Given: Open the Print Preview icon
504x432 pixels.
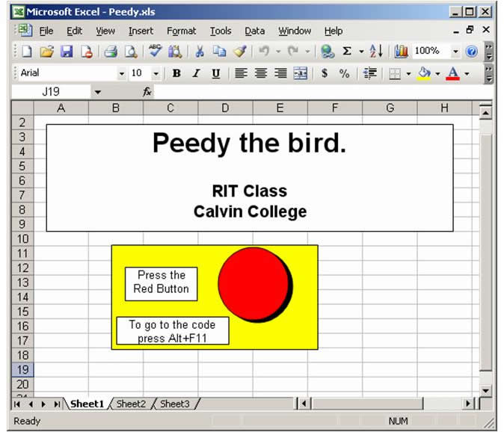Looking at the screenshot, I should click(131, 52).
